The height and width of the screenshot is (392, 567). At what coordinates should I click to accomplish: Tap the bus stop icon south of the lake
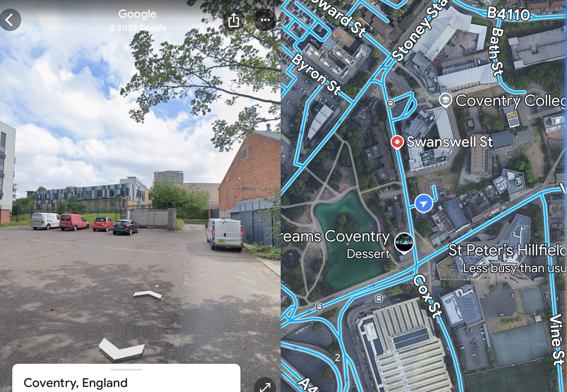tap(319, 307)
